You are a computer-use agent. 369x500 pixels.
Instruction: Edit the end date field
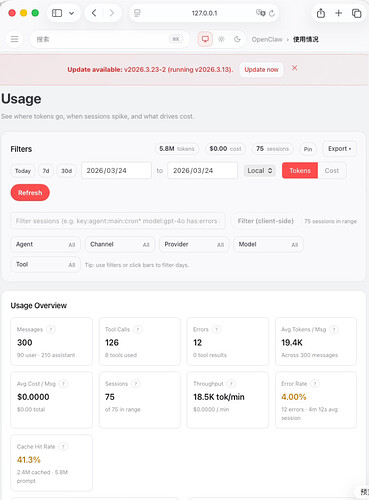pyautogui.click(x=203, y=171)
